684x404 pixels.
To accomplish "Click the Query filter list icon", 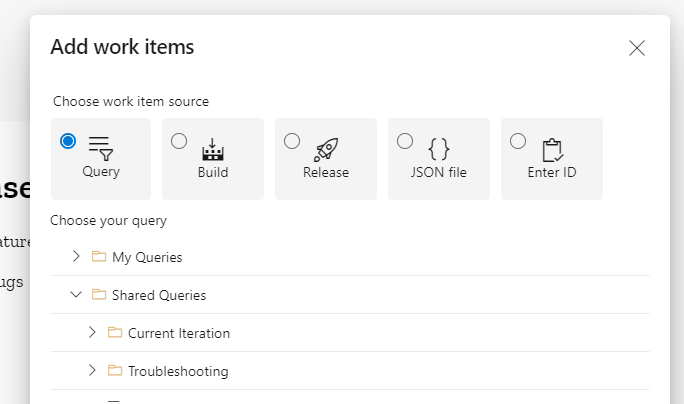I will coord(101,148).
